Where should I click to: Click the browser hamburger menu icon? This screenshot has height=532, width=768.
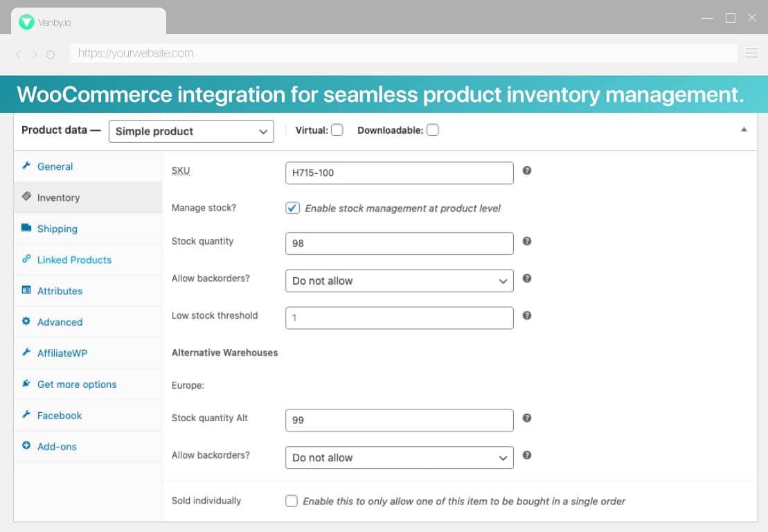click(751, 53)
